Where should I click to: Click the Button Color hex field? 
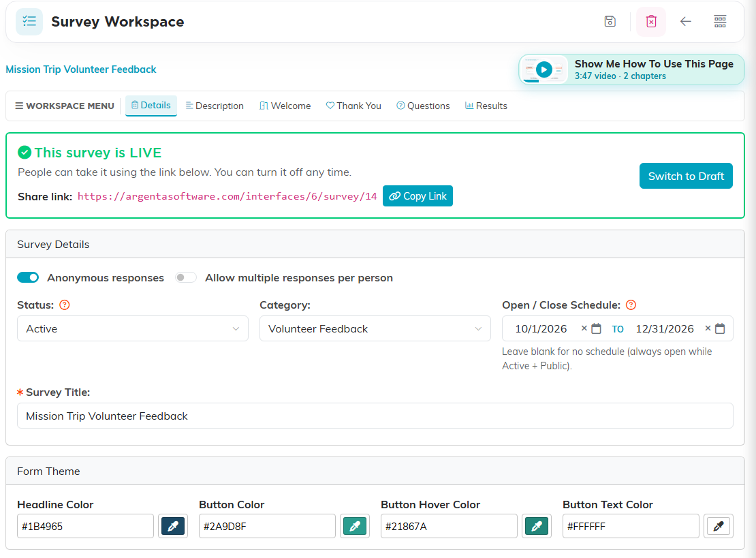point(267,526)
